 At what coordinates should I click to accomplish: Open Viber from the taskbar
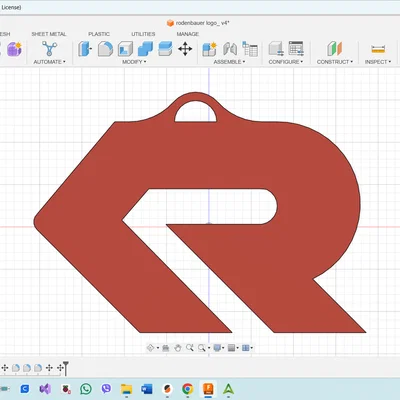click(106, 388)
